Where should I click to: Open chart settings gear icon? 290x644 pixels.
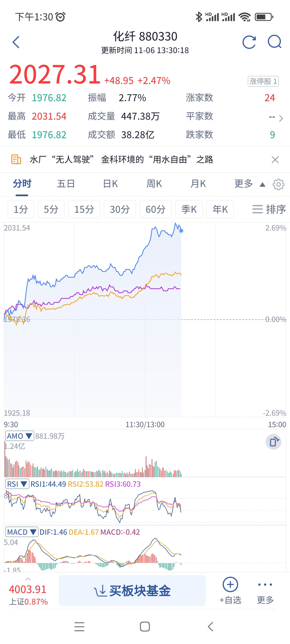[x=278, y=184]
